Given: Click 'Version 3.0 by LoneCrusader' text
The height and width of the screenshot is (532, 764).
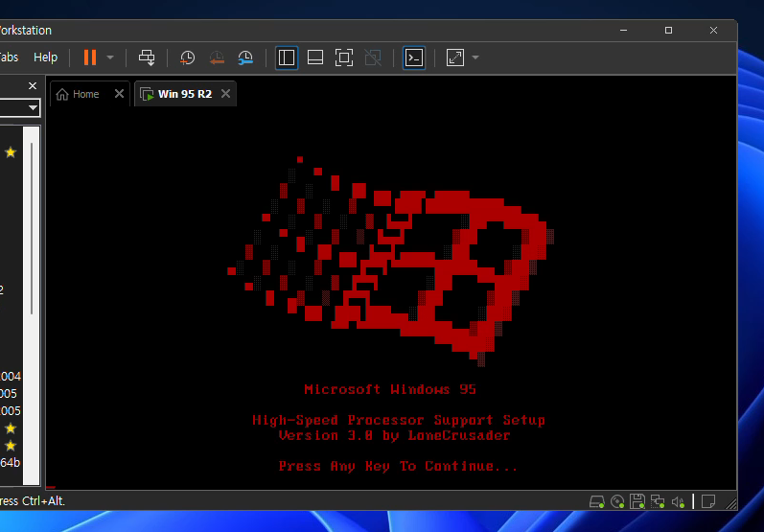Looking at the screenshot, I should (394, 435).
